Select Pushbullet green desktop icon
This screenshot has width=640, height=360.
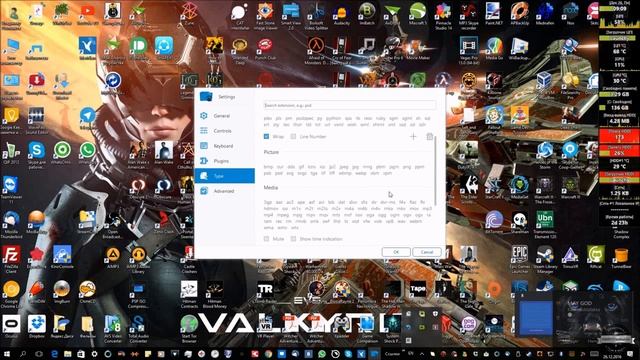[138, 48]
